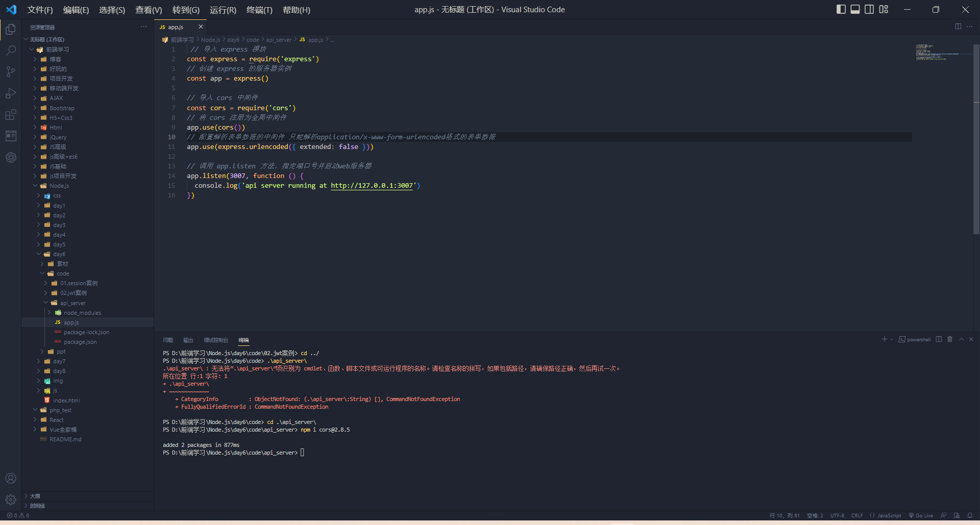
Task: Open the 查看(V) menu
Action: click(x=149, y=10)
